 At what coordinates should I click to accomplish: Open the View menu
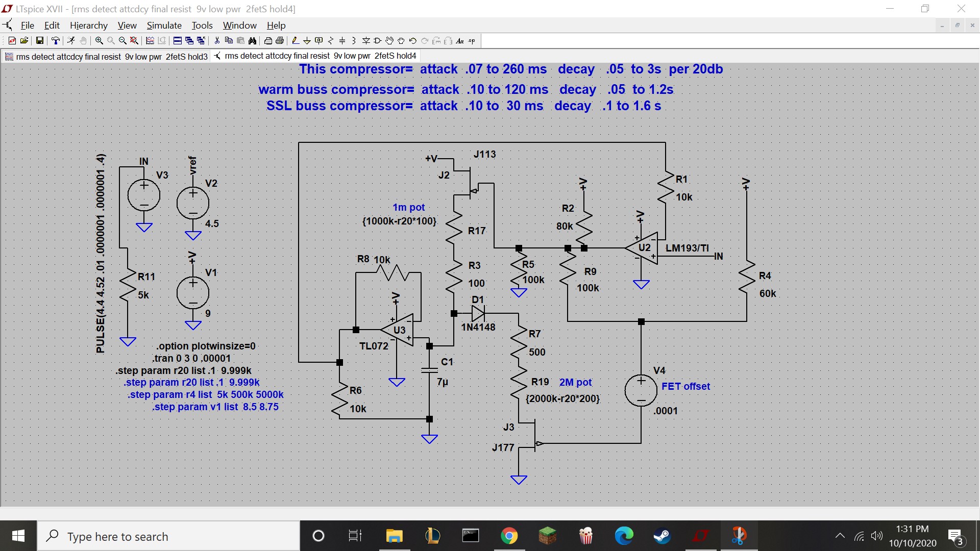[x=127, y=26]
